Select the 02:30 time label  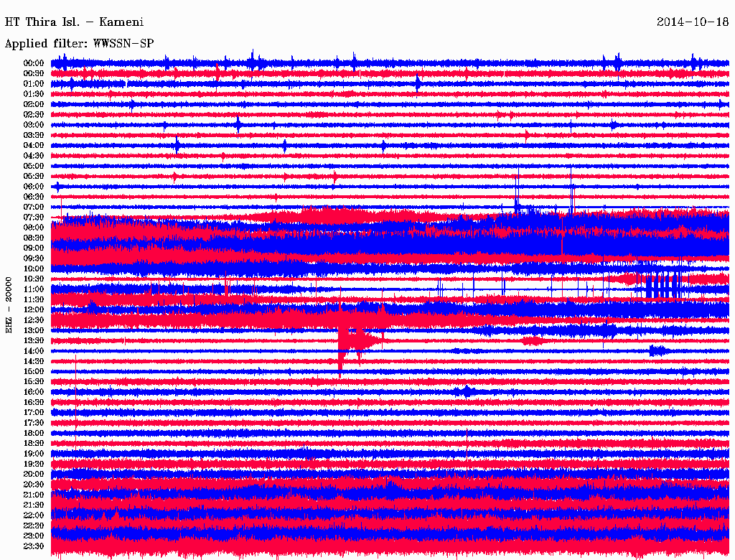click(x=34, y=115)
